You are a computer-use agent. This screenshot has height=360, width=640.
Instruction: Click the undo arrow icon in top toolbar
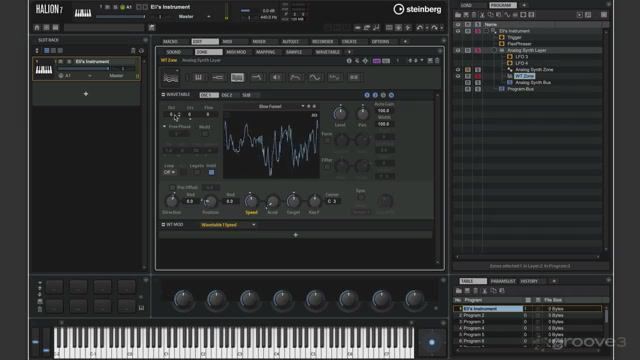click(x=420, y=28)
